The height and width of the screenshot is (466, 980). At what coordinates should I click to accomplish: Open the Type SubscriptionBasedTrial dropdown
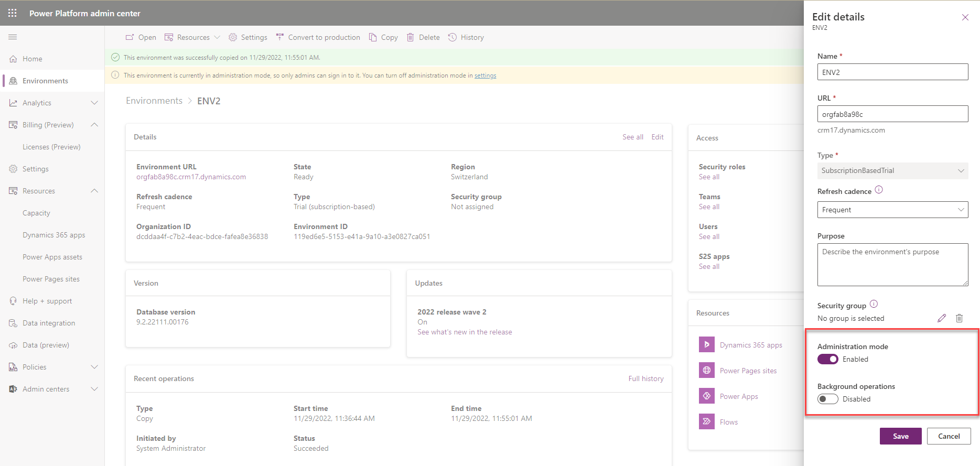pos(892,171)
